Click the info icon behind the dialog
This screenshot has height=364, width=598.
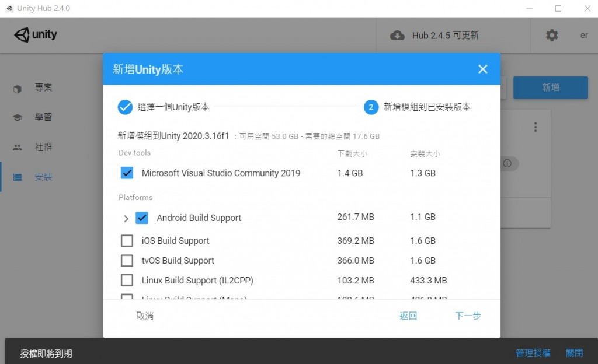[x=507, y=163]
